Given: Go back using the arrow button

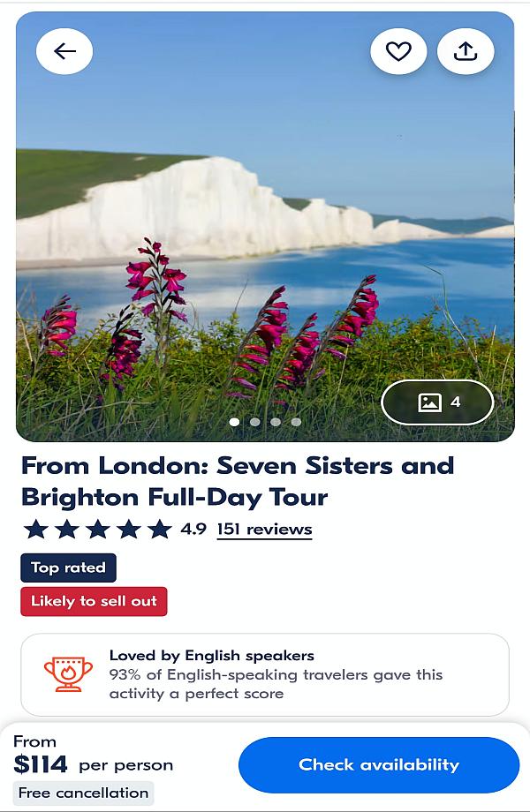Looking at the screenshot, I should coord(64,51).
